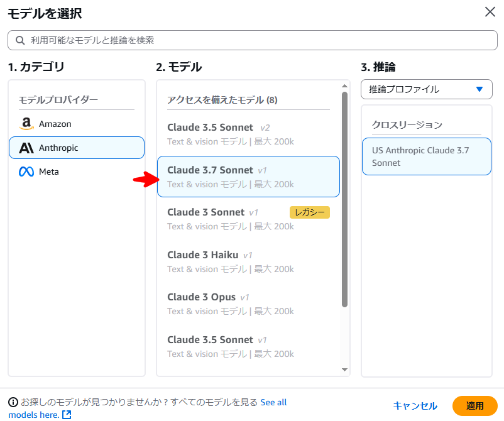Choose Claude 3 Haiku v1 model

coord(248,261)
